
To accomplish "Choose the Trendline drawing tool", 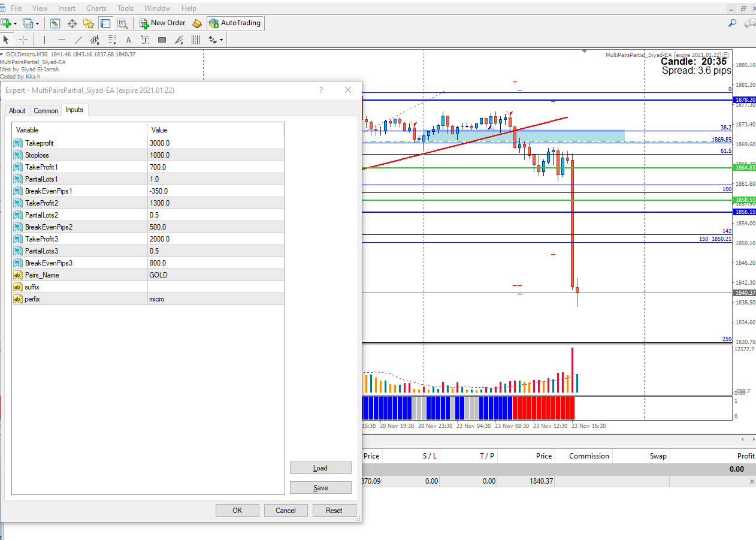I will coord(78,40).
